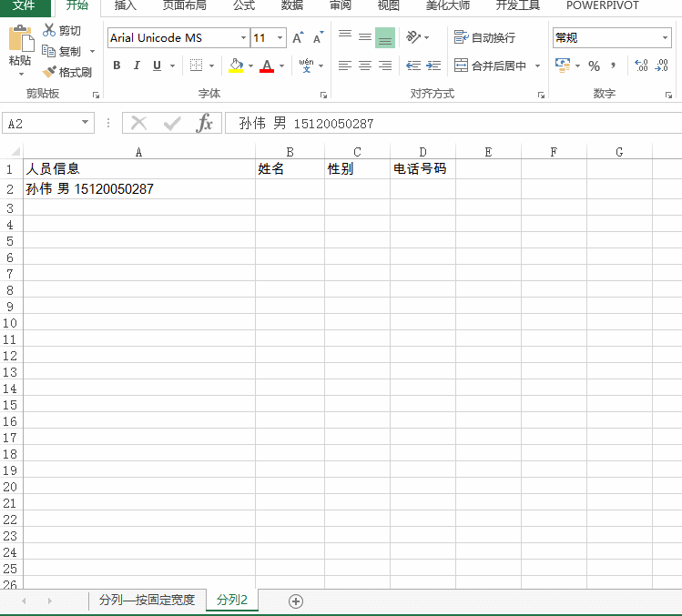
Task: Click the percent style icon
Action: [x=594, y=66]
